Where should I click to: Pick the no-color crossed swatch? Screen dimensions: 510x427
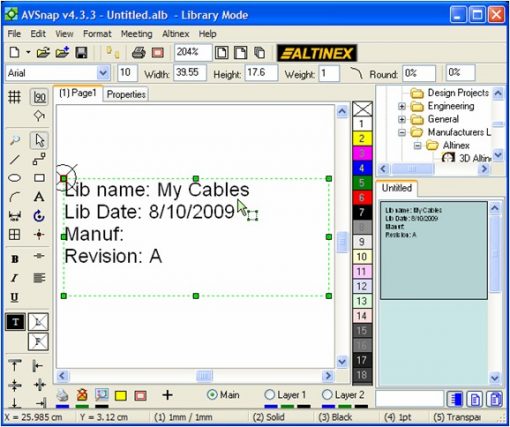362,109
